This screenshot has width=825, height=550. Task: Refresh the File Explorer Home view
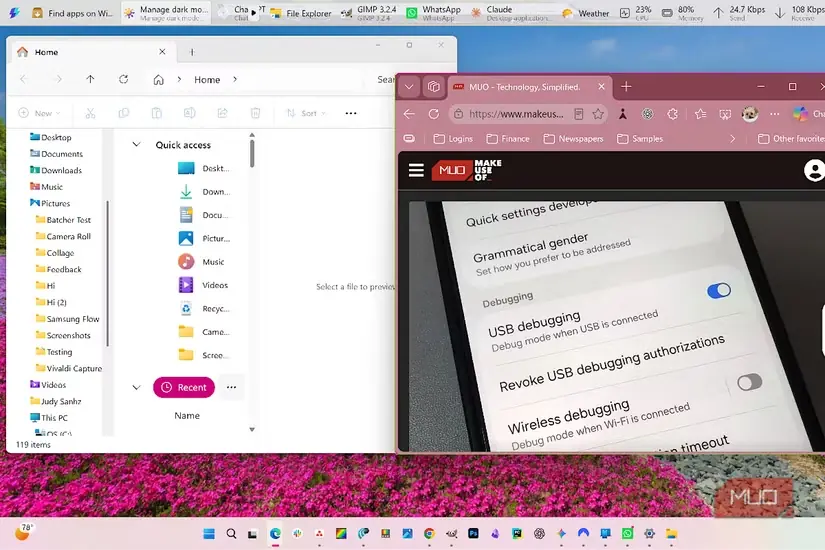(x=124, y=79)
